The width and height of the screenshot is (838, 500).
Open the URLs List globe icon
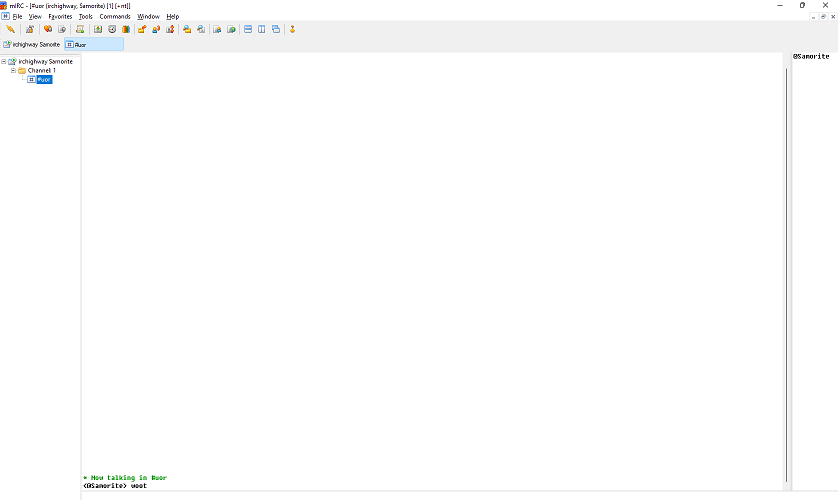[231, 29]
